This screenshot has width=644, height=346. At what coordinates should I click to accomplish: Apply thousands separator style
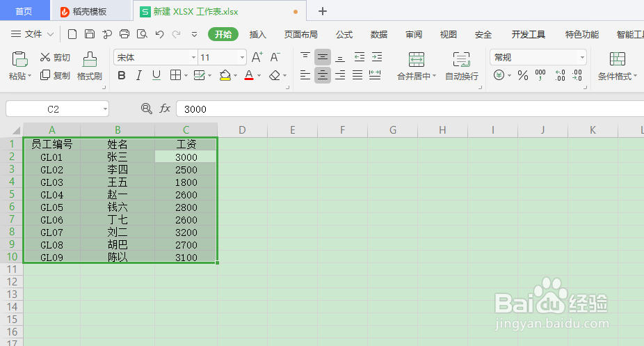coord(540,75)
